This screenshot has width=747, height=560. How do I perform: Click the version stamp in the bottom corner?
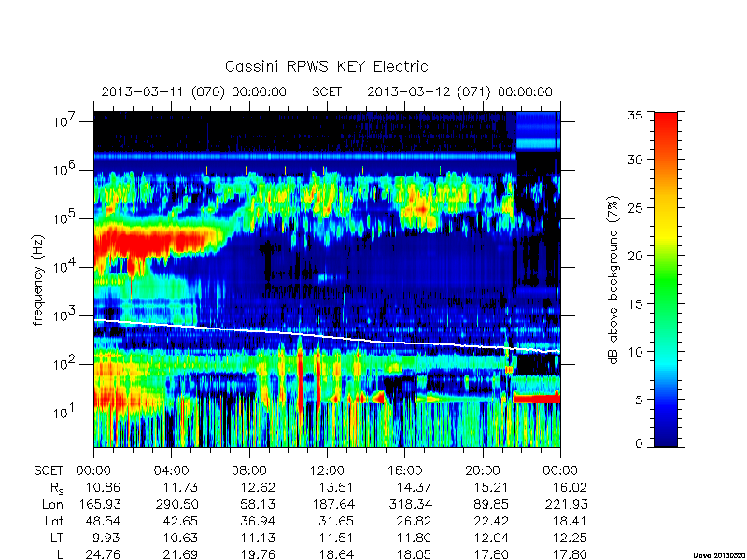[719, 555]
